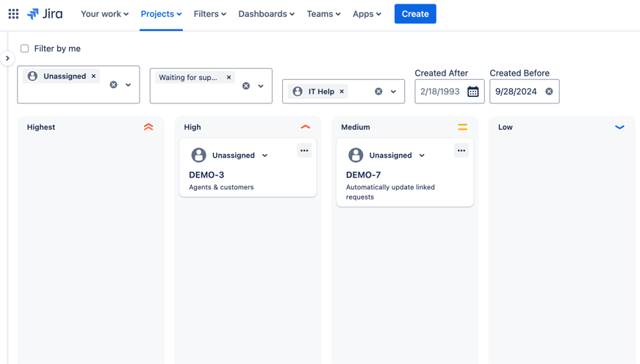640x364 pixels.
Task: Clear all values in status filter
Action: [246, 86]
